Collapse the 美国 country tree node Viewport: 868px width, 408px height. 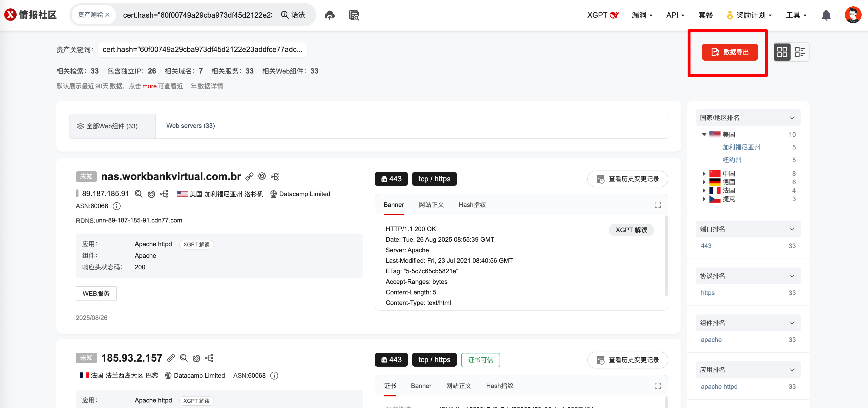tap(704, 135)
